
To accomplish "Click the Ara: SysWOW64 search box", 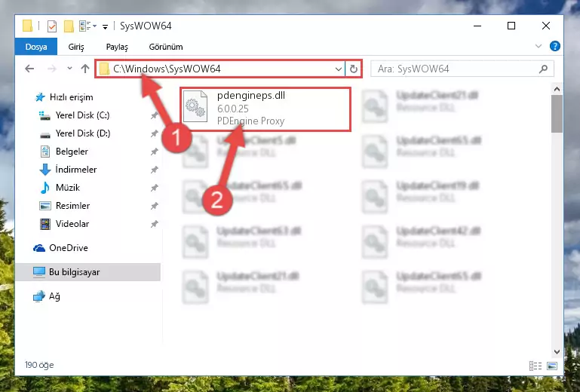I will [462, 69].
